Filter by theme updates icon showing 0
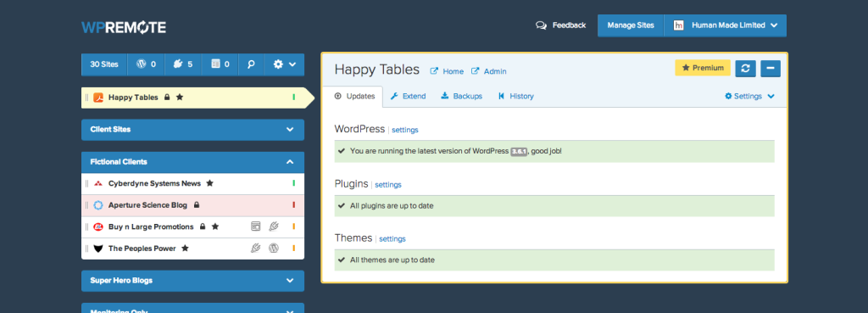The width and height of the screenshot is (868, 313). click(x=220, y=64)
